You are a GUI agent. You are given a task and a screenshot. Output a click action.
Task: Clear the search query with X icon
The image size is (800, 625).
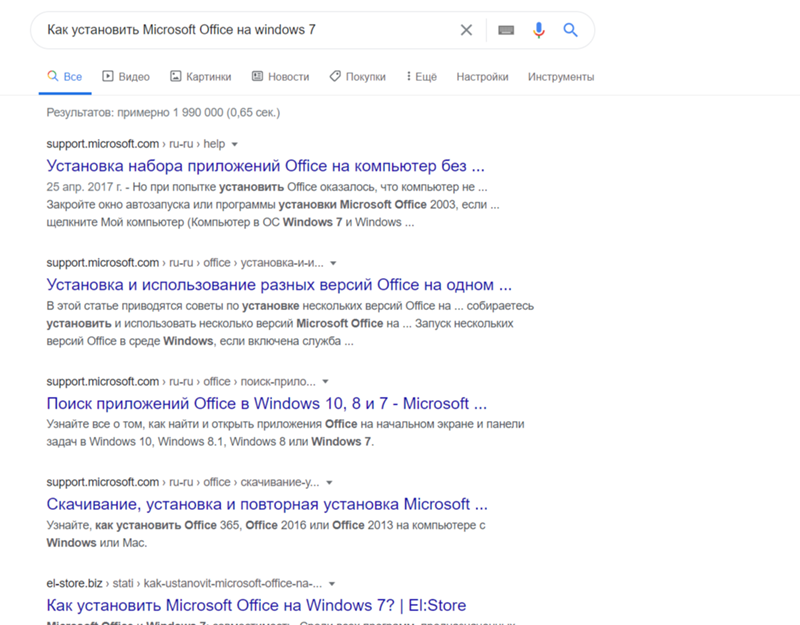466,30
